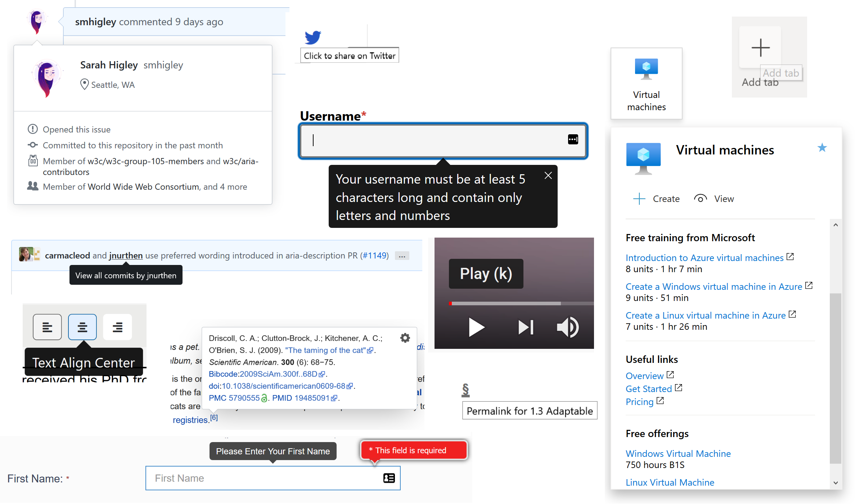Click the View eye icon under Virtual machines
The width and height of the screenshot is (864, 504).
pos(700,198)
